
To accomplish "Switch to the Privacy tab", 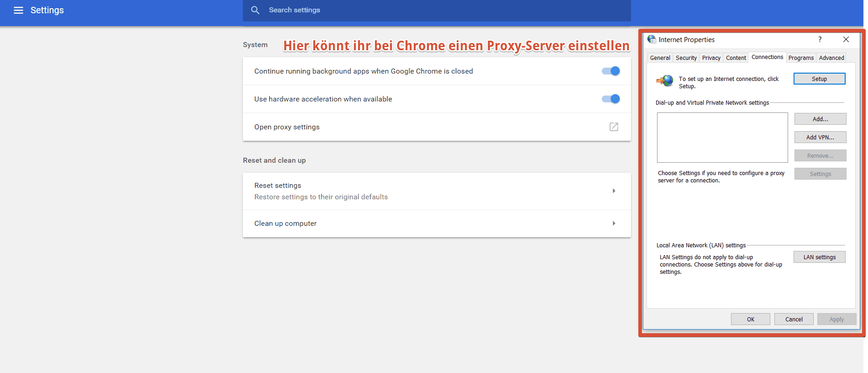I will pos(711,58).
